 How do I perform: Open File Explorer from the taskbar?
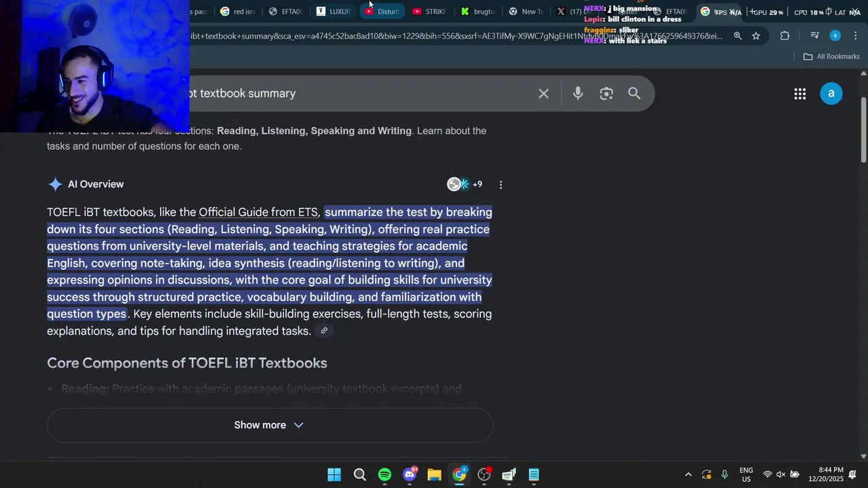tap(434, 474)
